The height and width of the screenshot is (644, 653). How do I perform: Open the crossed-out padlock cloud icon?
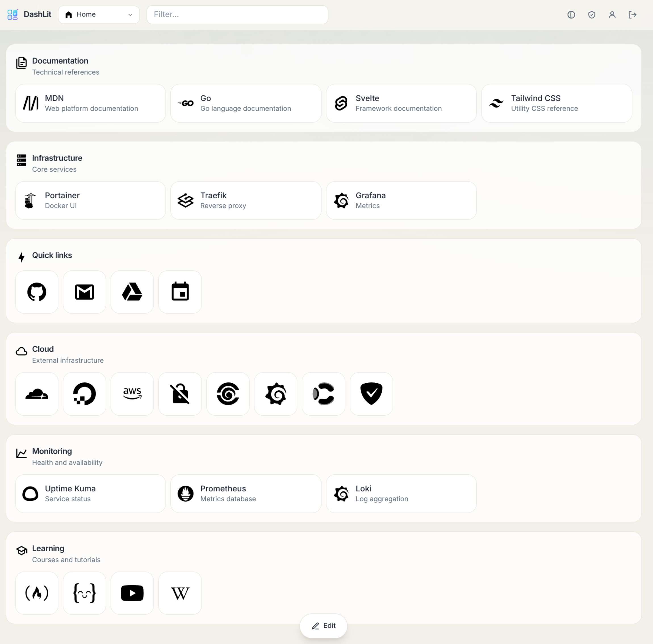180,394
